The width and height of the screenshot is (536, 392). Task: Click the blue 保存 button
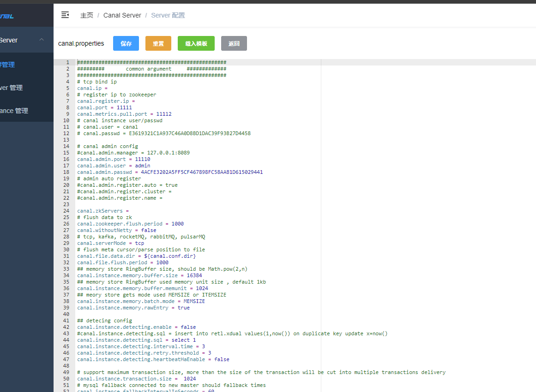[x=126, y=43]
